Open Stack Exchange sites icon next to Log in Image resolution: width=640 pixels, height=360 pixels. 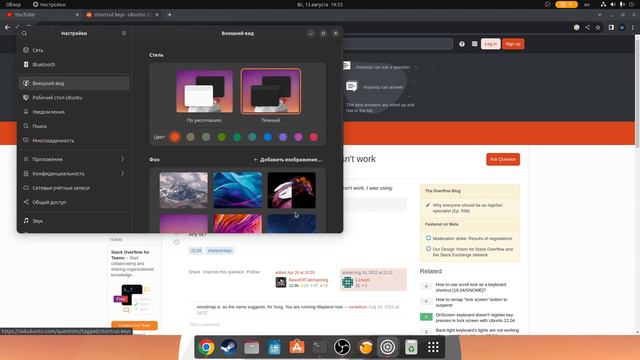pyautogui.click(x=474, y=44)
